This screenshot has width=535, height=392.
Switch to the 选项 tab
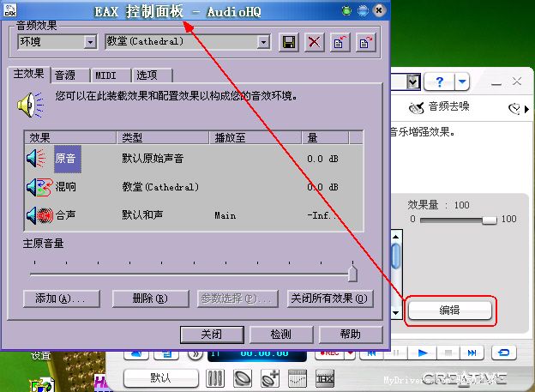pyautogui.click(x=152, y=75)
